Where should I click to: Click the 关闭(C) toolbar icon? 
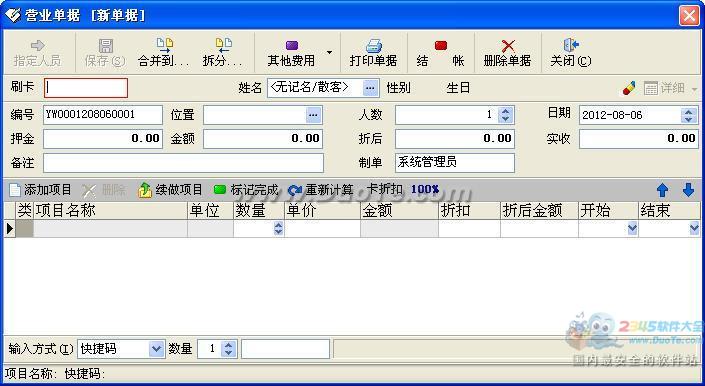point(571,45)
